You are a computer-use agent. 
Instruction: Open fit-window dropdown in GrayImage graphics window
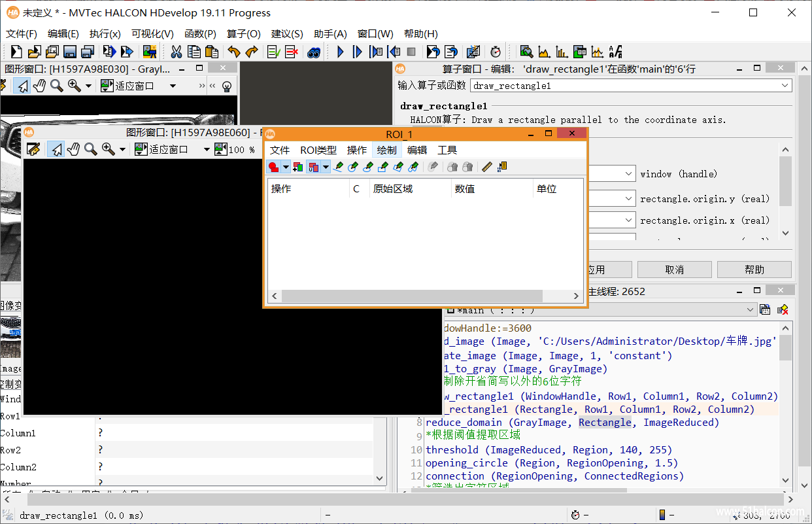173,86
